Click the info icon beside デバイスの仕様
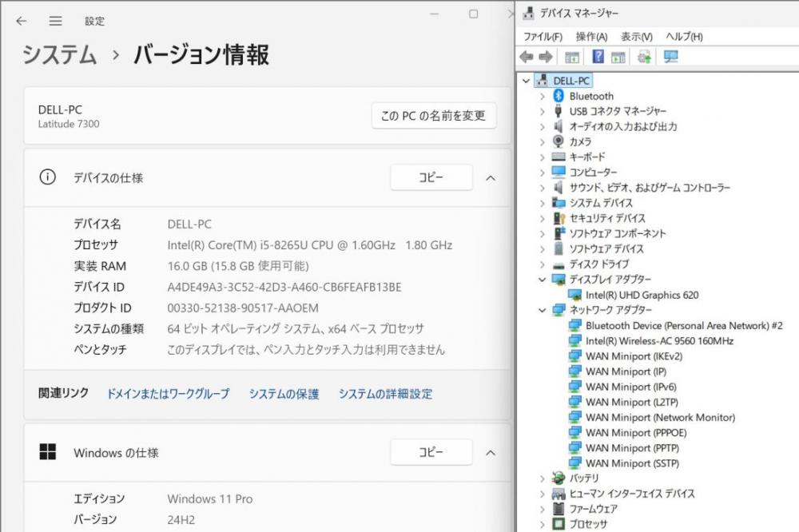The width and height of the screenshot is (799, 532). pos(47,177)
